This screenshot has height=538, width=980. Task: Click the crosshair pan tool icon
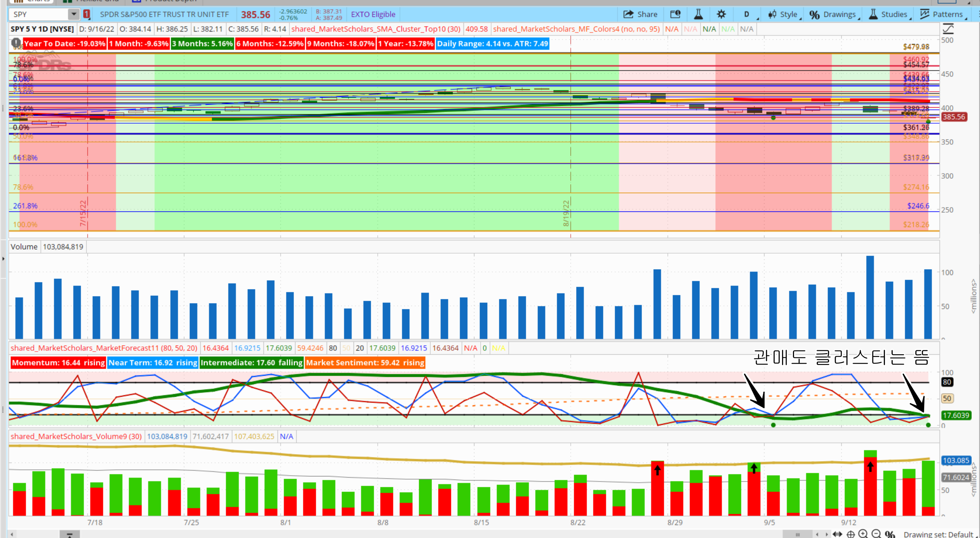click(x=851, y=534)
